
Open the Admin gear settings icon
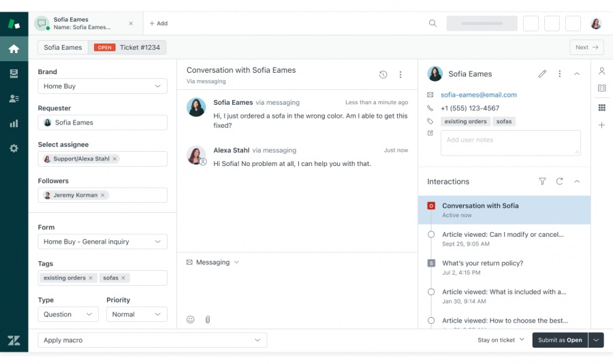coord(14,148)
